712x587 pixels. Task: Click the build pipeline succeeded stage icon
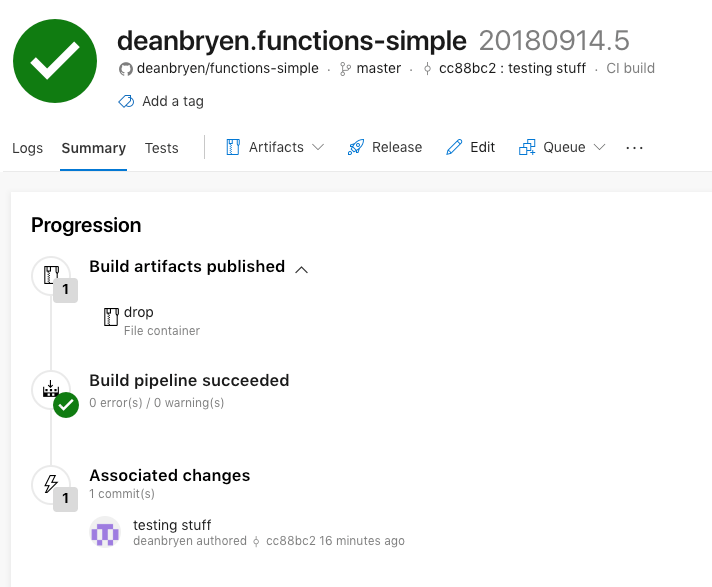click(50, 389)
